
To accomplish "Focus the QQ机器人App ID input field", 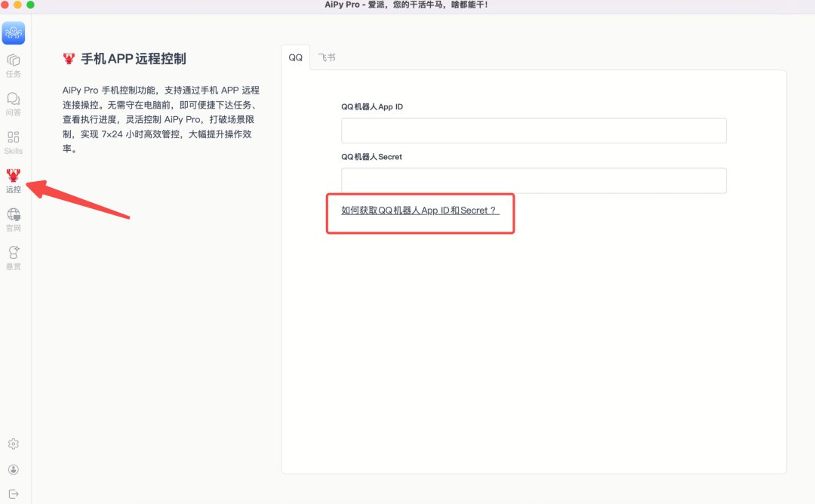I will tap(533, 131).
